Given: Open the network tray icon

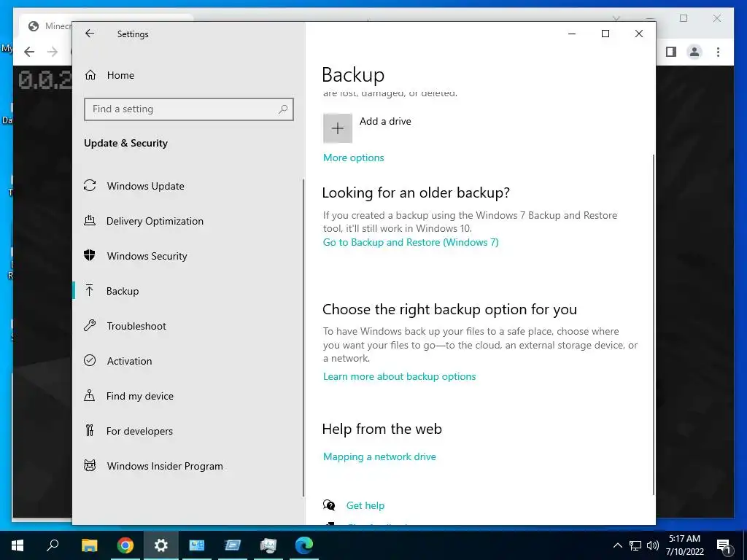Looking at the screenshot, I should [635, 545].
